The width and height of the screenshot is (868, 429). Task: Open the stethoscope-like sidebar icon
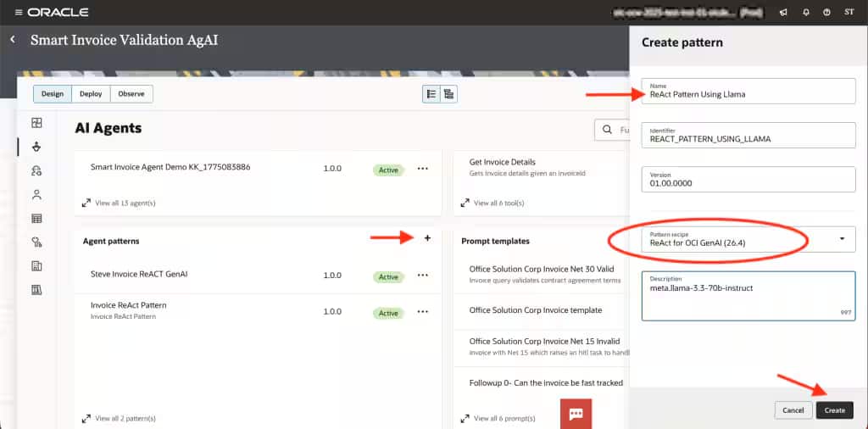coord(37,242)
